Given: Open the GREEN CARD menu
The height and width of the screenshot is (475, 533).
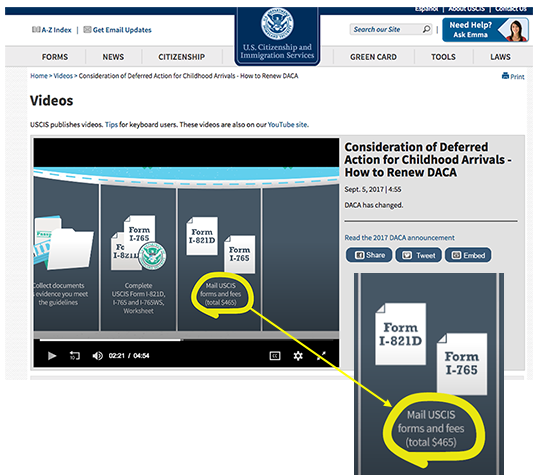Looking at the screenshot, I should (x=373, y=57).
